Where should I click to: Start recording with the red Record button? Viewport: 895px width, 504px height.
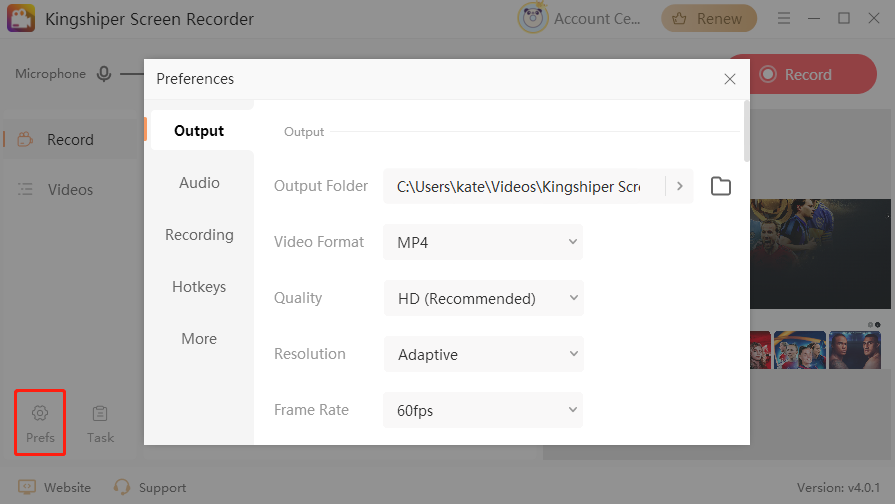813,74
